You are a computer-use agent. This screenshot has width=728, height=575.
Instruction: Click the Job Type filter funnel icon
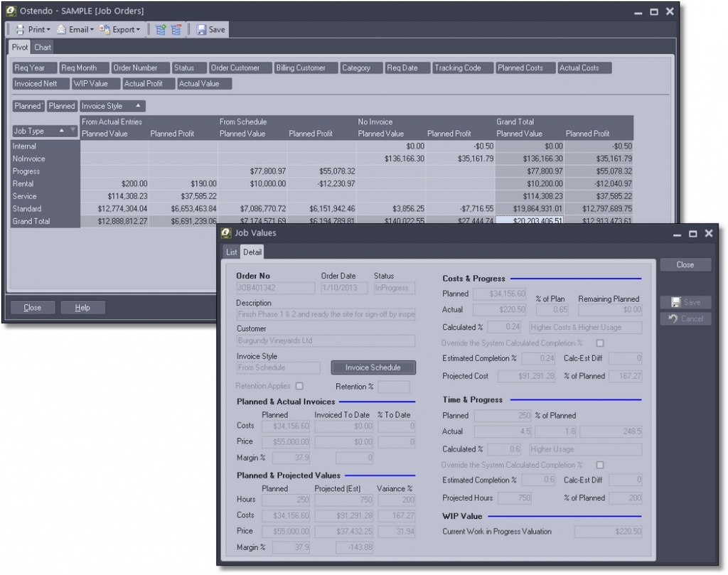pos(73,131)
